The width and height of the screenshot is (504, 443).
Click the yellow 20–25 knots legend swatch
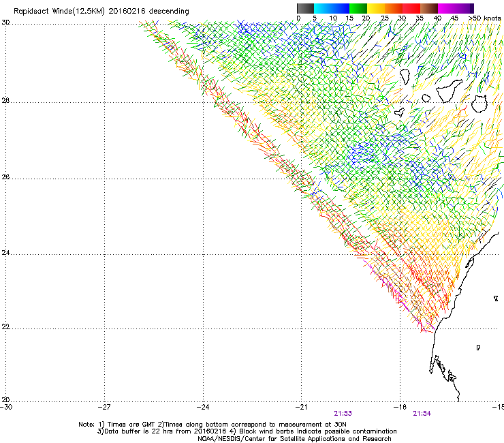(x=376, y=8)
